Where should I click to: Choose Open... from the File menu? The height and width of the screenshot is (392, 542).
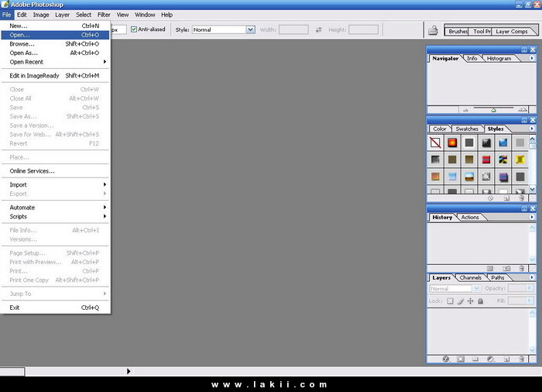(x=55, y=35)
